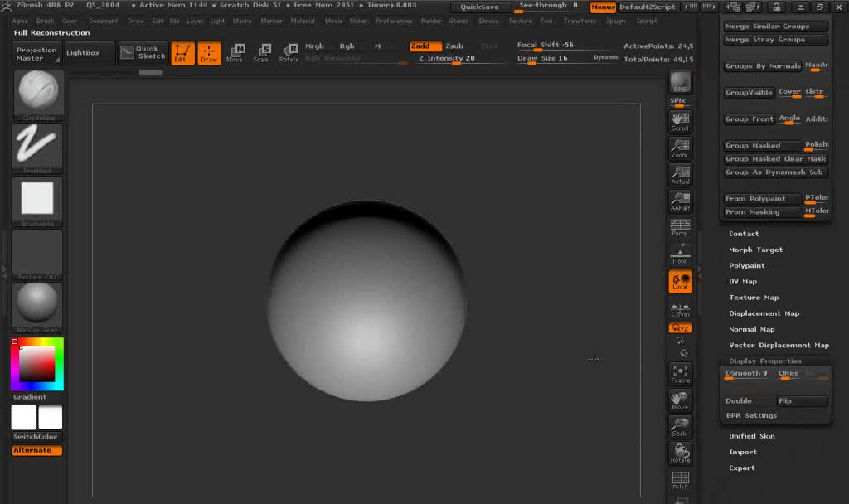Image resolution: width=849 pixels, height=504 pixels.
Task: Click the GroupVisible button
Action: pos(749,93)
